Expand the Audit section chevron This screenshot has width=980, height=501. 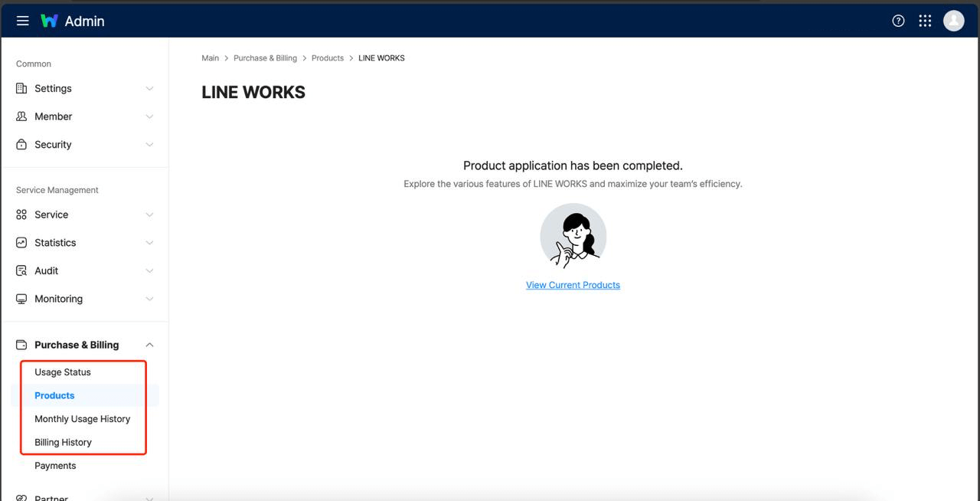click(x=149, y=270)
